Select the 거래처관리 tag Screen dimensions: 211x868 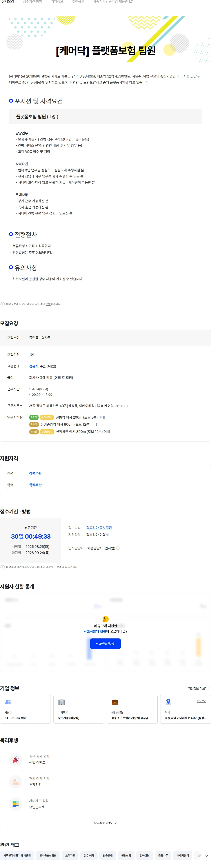[x=183, y=855]
